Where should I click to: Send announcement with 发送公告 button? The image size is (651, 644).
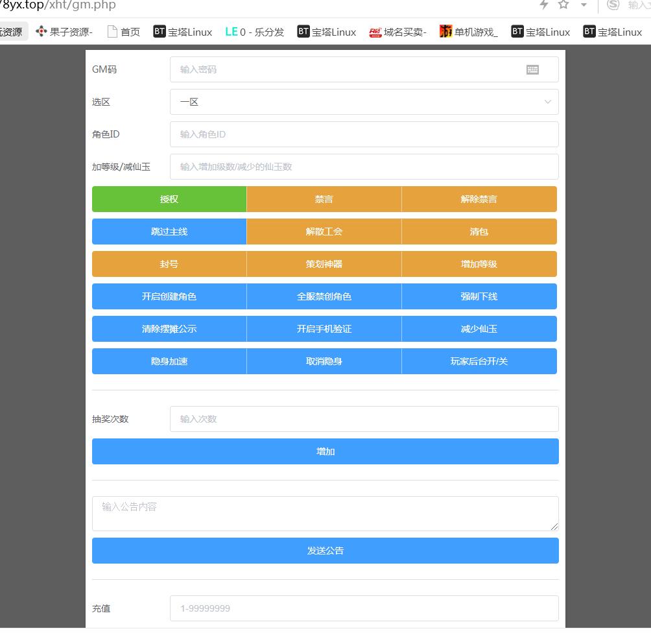325,551
